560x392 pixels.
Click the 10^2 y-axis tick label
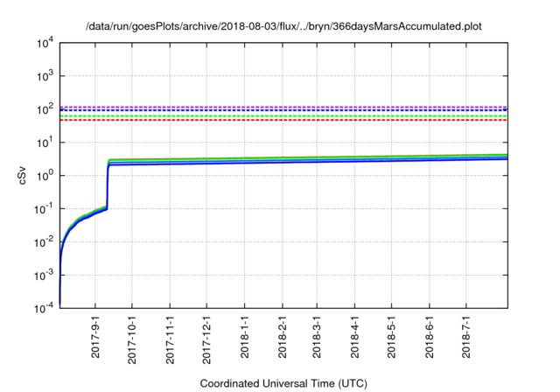45,108
